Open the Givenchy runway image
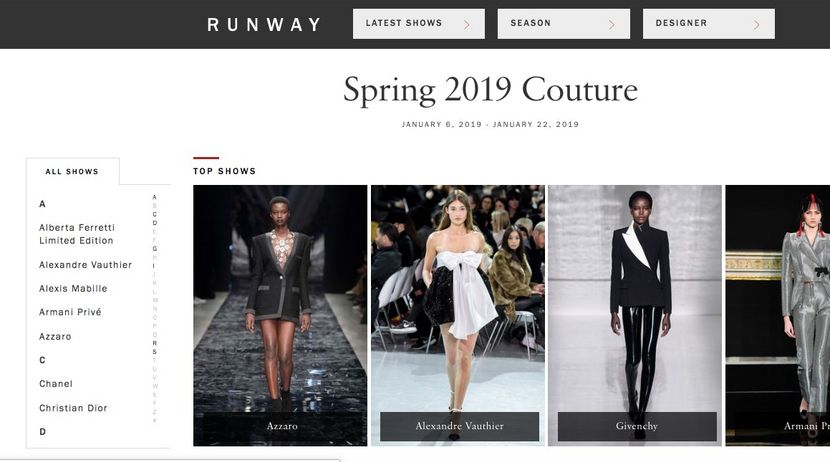Viewport: 830px width, 462px height. point(635,315)
